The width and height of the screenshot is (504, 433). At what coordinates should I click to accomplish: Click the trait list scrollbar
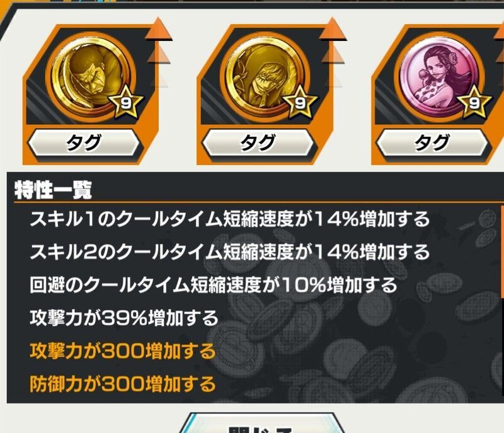pyautogui.click(x=501, y=252)
